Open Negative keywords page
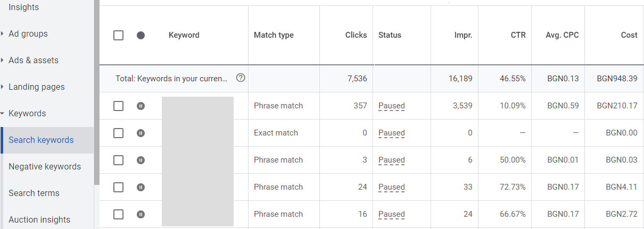The width and height of the screenshot is (644, 229). click(45, 167)
